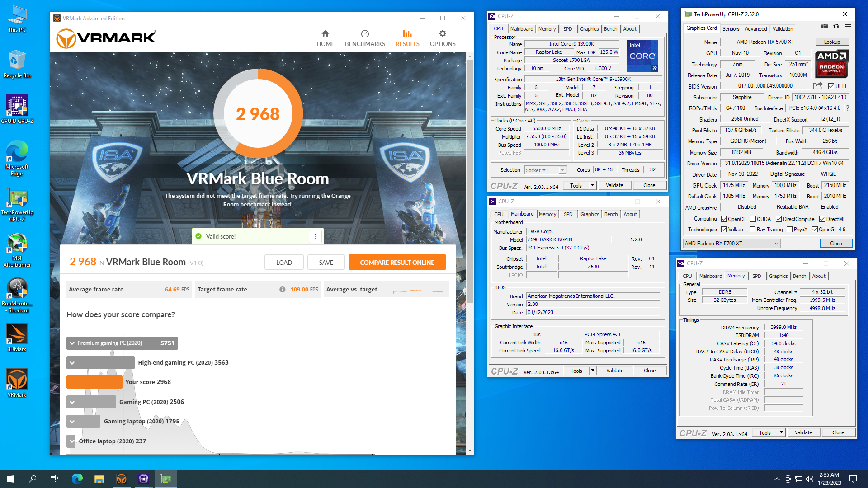Open Tools dropdown arrow in CPU tab window

click(x=592, y=185)
